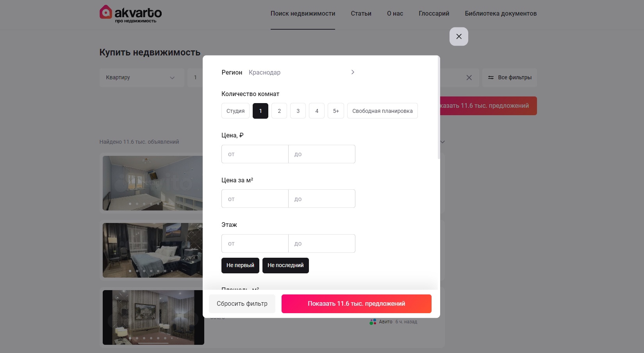This screenshot has width=644, height=353.
Task: Clear the search field with the X icon
Action: pos(469,77)
